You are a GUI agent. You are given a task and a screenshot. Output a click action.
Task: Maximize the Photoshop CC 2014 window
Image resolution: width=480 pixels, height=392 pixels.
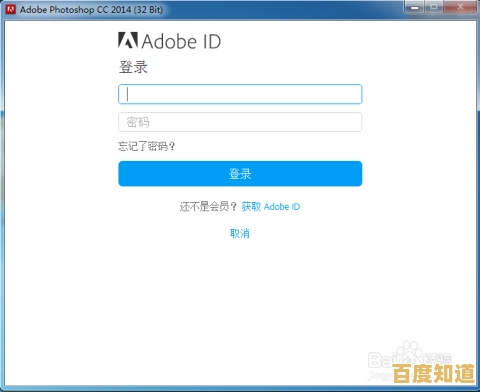click(434, 7)
